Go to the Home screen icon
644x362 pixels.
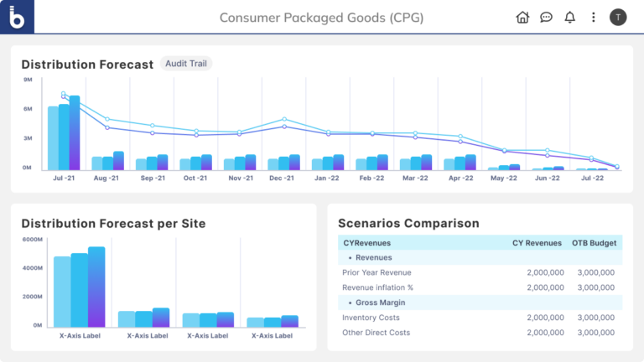[x=522, y=17]
